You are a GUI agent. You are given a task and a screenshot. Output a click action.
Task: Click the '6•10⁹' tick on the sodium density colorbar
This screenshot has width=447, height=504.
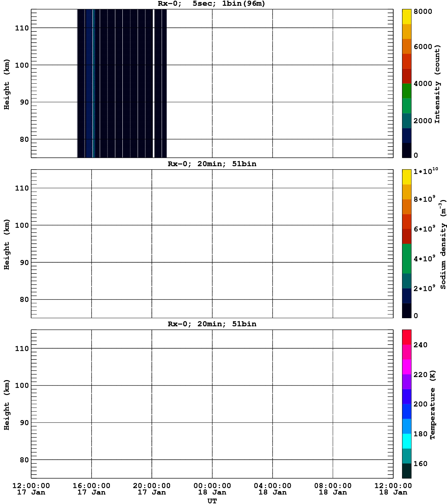tap(425, 229)
